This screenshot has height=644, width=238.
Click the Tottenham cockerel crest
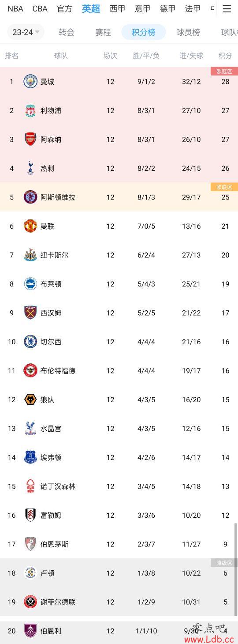point(30,168)
